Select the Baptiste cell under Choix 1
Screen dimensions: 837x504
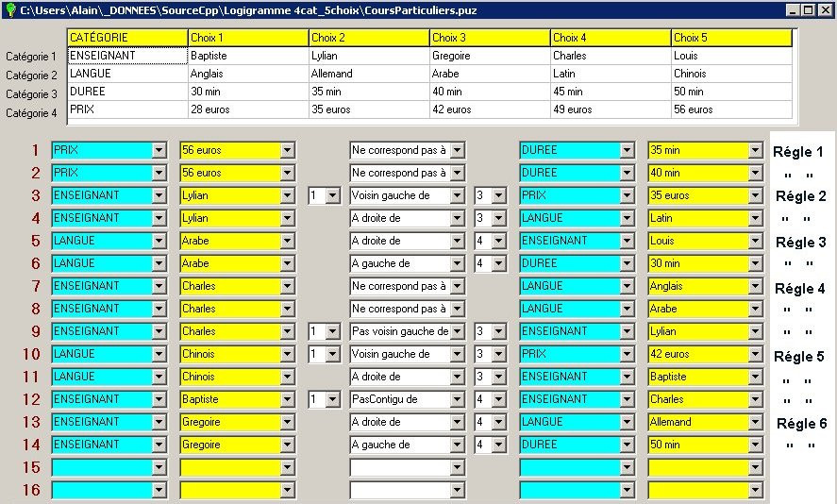click(x=249, y=56)
